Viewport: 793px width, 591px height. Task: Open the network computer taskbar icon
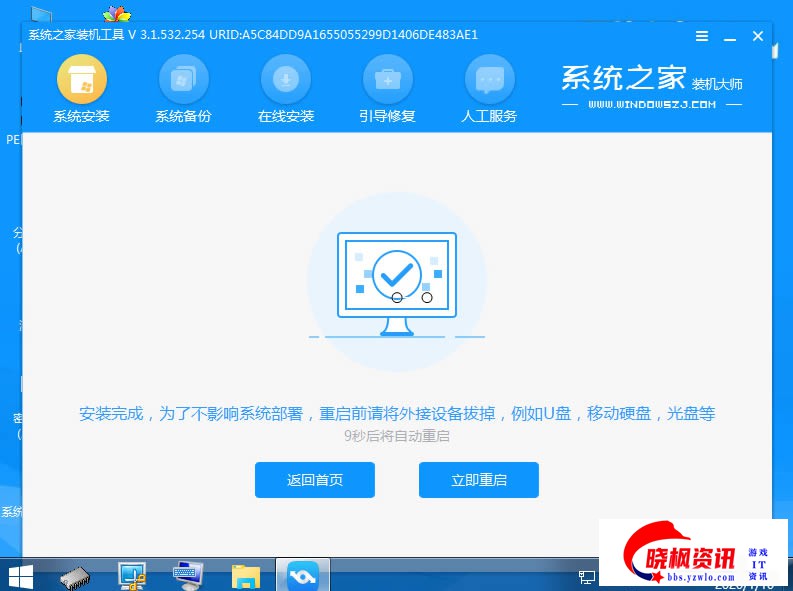131,575
